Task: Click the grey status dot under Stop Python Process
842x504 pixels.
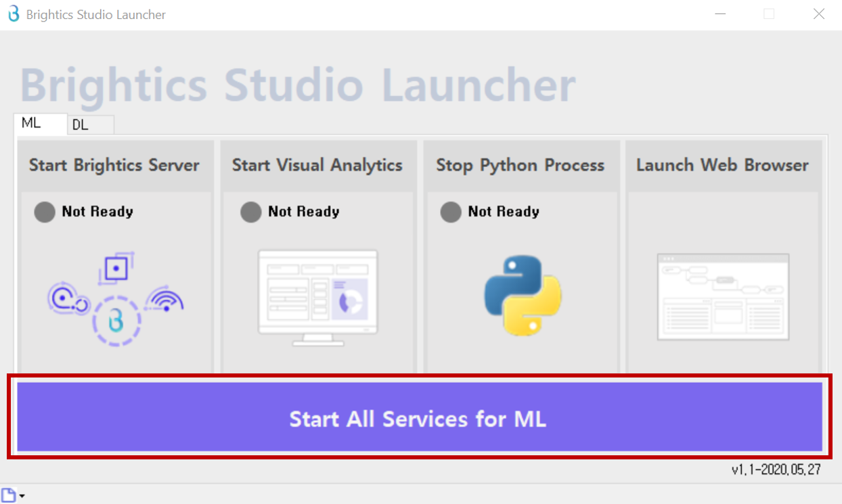Action: point(451,212)
